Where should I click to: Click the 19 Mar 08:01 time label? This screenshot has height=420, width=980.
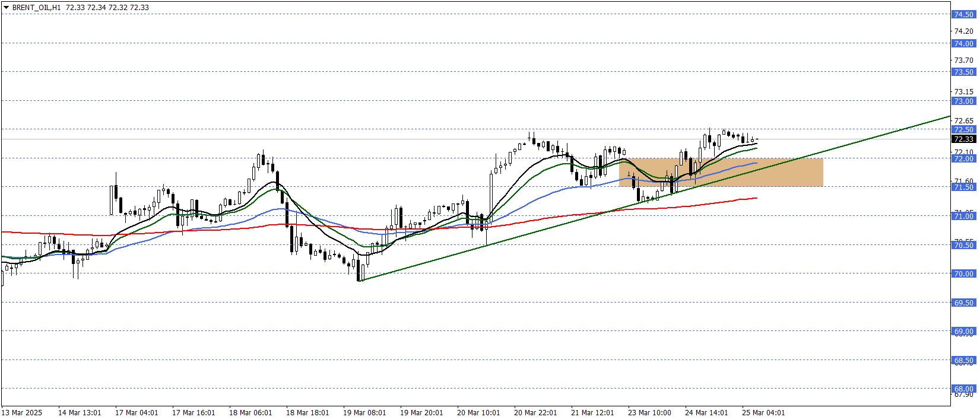tap(364, 413)
